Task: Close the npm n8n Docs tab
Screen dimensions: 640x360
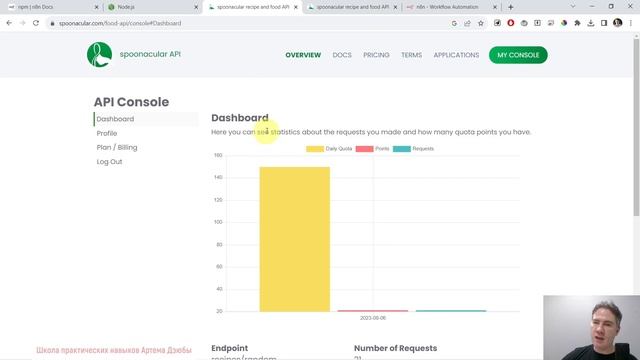Action: pyautogui.click(x=96, y=7)
